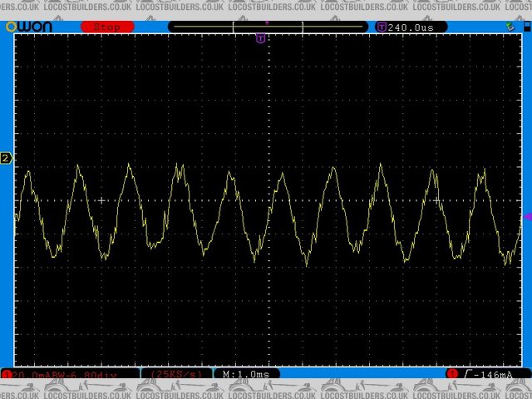The height and width of the screenshot is (399, 532).
Task: Click the right cross marker on the grid
Action: (x=438, y=200)
